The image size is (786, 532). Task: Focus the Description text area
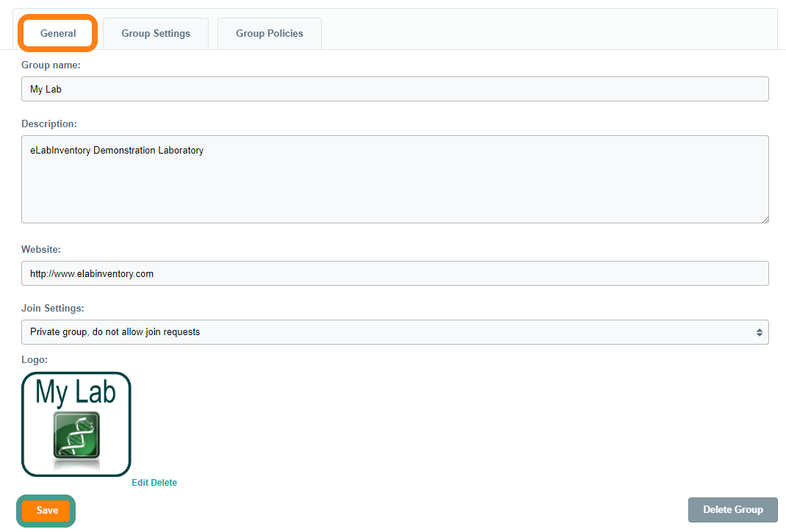tap(394, 179)
